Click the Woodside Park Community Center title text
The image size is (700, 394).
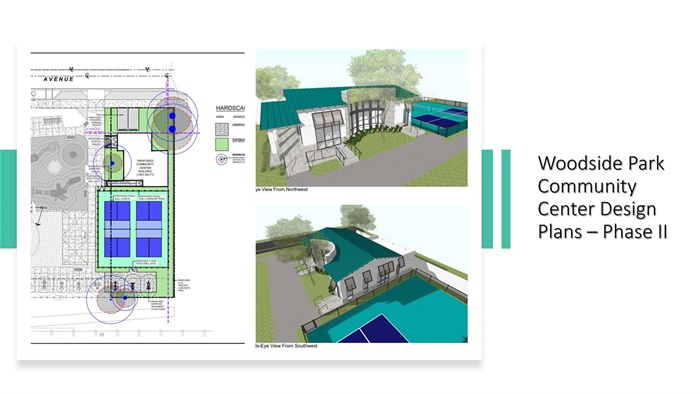click(x=603, y=197)
